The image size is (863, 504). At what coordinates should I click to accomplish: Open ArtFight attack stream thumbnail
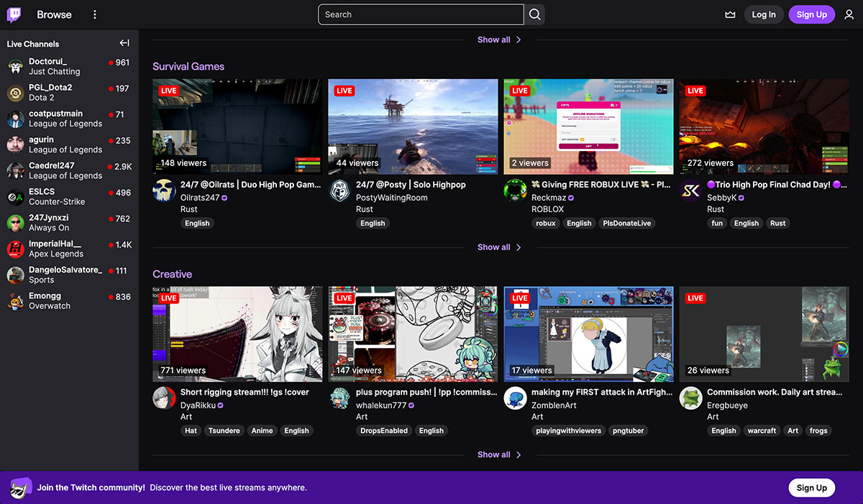point(588,334)
